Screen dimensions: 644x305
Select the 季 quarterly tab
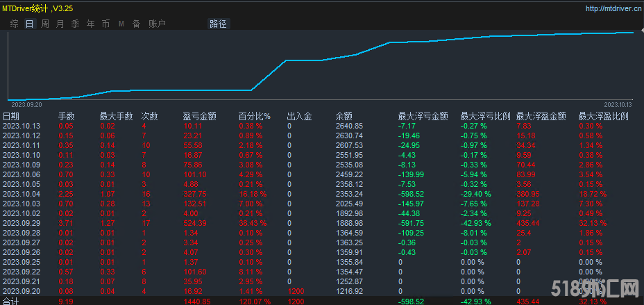[75, 24]
